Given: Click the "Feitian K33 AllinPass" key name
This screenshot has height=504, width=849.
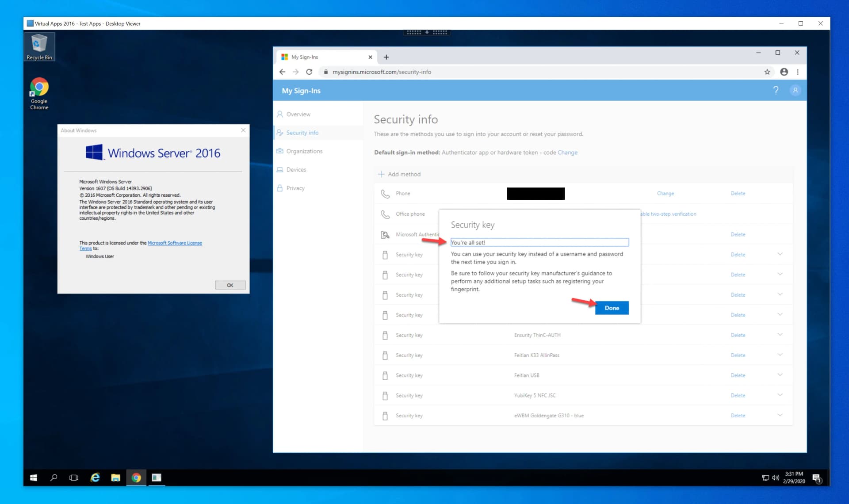Looking at the screenshot, I should (536, 355).
